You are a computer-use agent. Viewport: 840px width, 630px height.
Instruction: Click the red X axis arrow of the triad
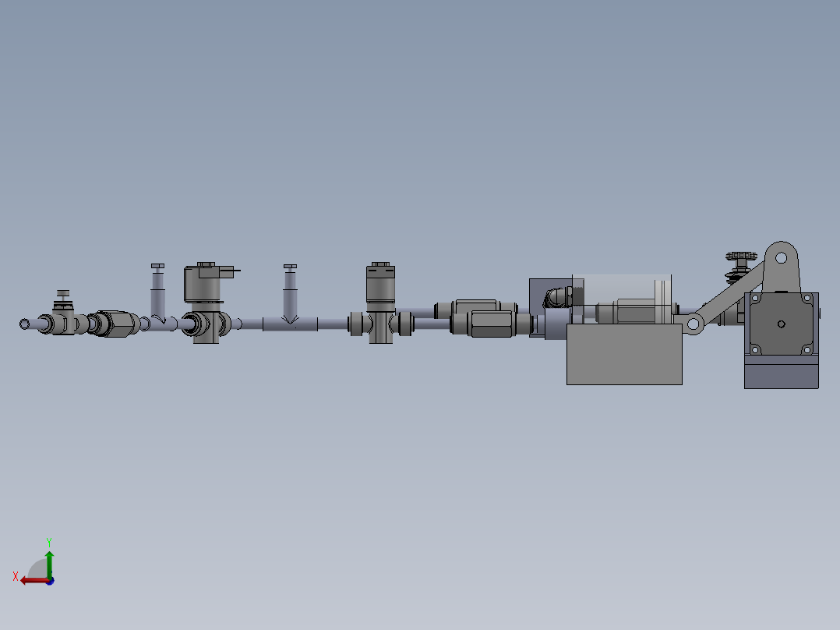[34, 581]
